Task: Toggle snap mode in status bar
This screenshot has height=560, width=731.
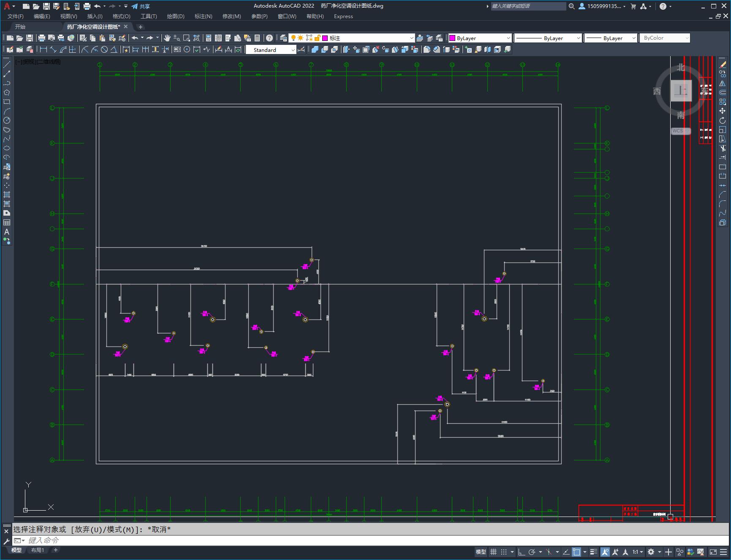Action: pyautogui.click(x=504, y=552)
